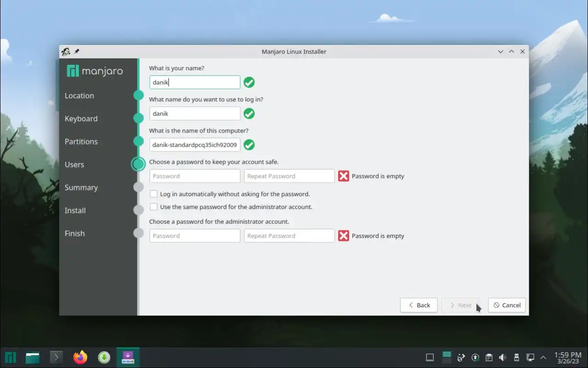Close the installer window
This screenshot has height=368, width=588.
pyautogui.click(x=522, y=52)
